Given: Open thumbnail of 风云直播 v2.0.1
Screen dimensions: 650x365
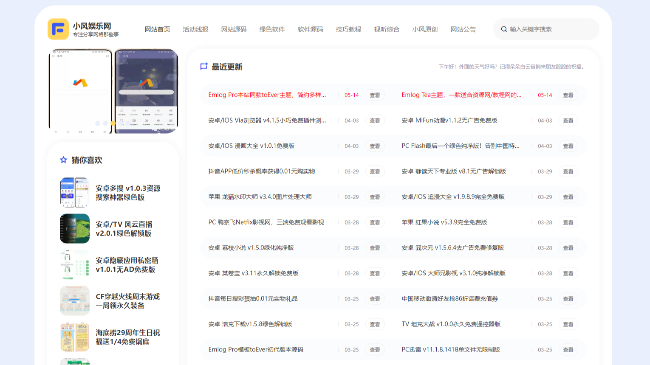Looking at the screenshot, I should click(75, 229).
